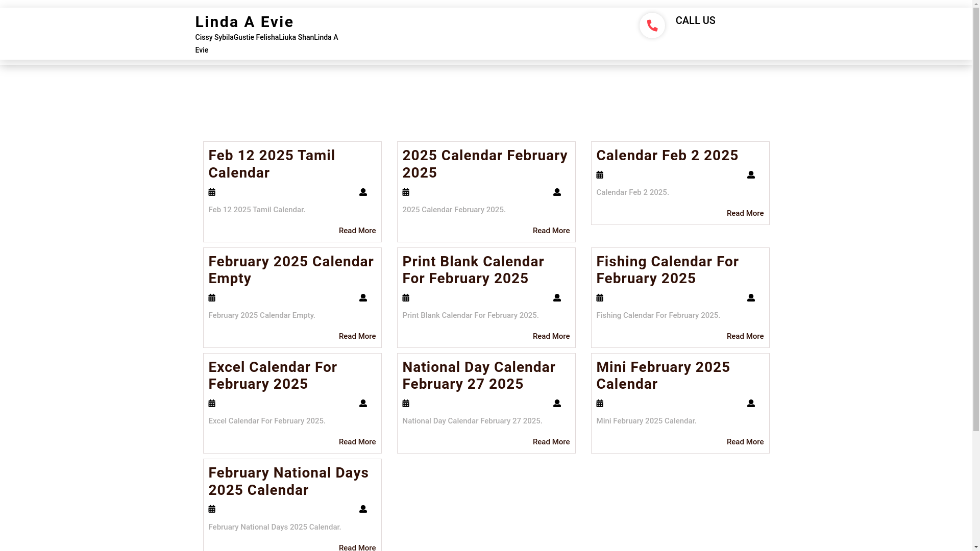Viewport: 980px width, 551px height.
Task: Read More for Print Blank Calendar For February 2025
Action: click(x=551, y=336)
